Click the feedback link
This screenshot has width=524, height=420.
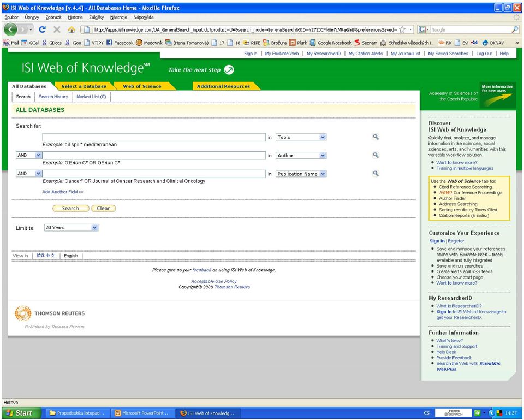coord(202,270)
